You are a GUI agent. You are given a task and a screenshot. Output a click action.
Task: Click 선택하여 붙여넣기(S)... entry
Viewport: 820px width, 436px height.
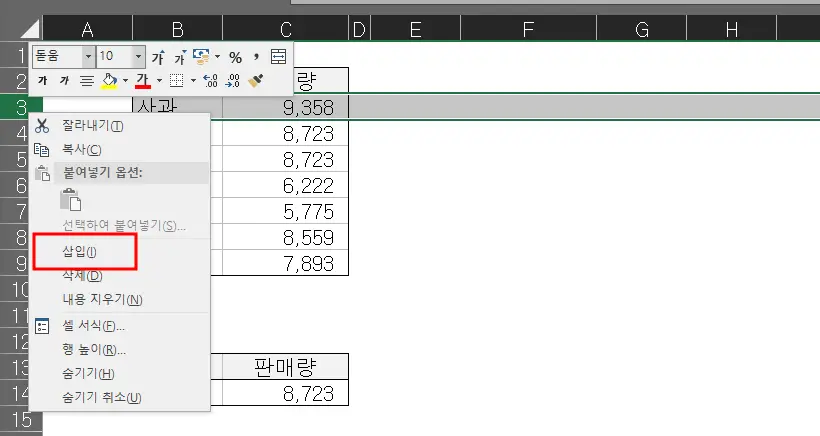[x=120, y=225]
